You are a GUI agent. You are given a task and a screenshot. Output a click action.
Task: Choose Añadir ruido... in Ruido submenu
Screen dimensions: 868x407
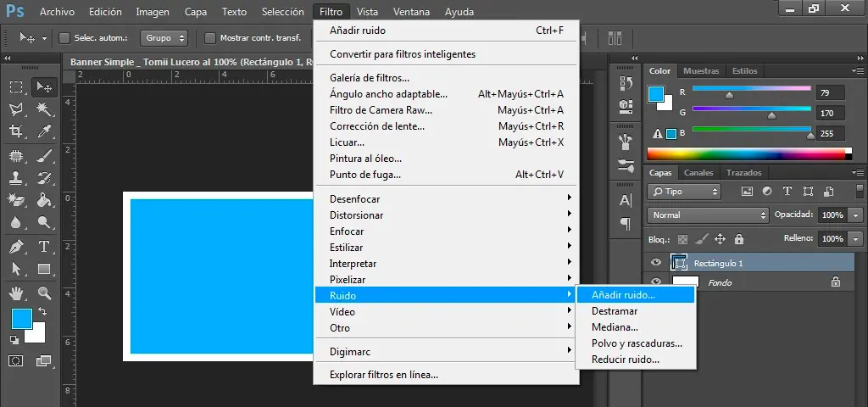click(635, 295)
